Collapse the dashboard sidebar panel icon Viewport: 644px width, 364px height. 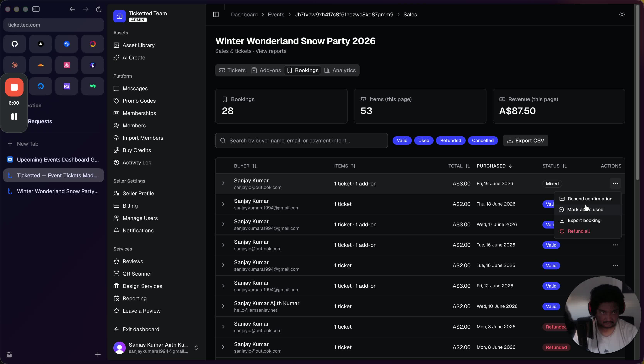tap(216, 14)
